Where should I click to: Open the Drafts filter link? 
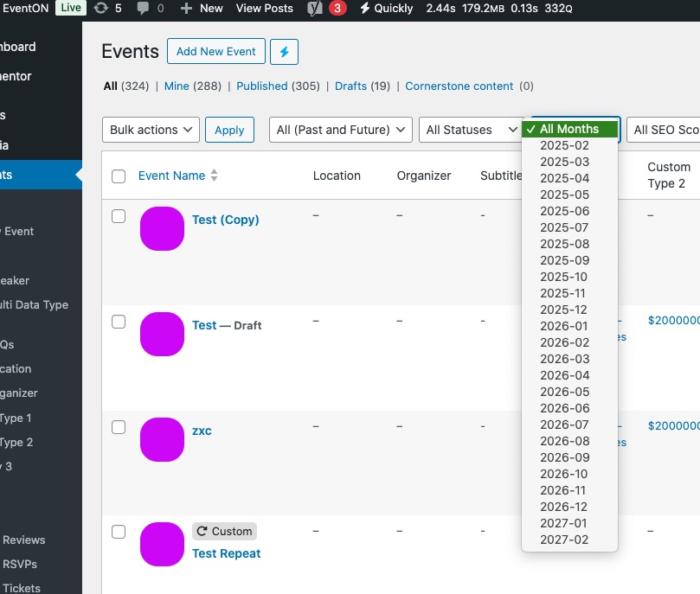pyautogui.click(x=350, y=86)
